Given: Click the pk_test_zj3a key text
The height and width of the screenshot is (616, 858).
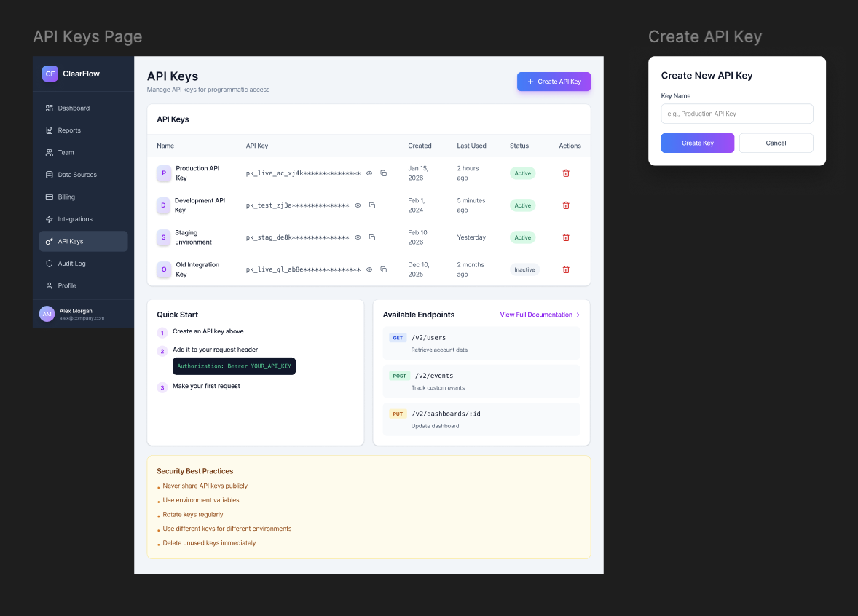Looking at the screenshot, I should 297,206.
